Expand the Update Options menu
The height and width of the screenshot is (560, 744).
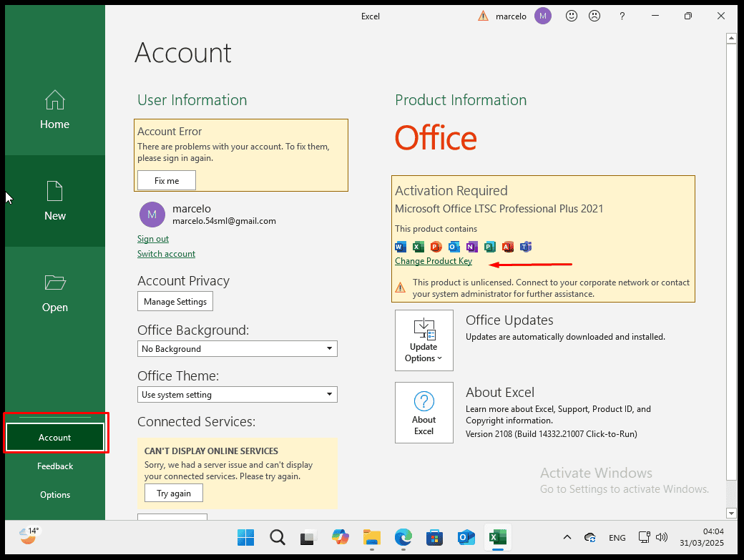coord(424,340)
